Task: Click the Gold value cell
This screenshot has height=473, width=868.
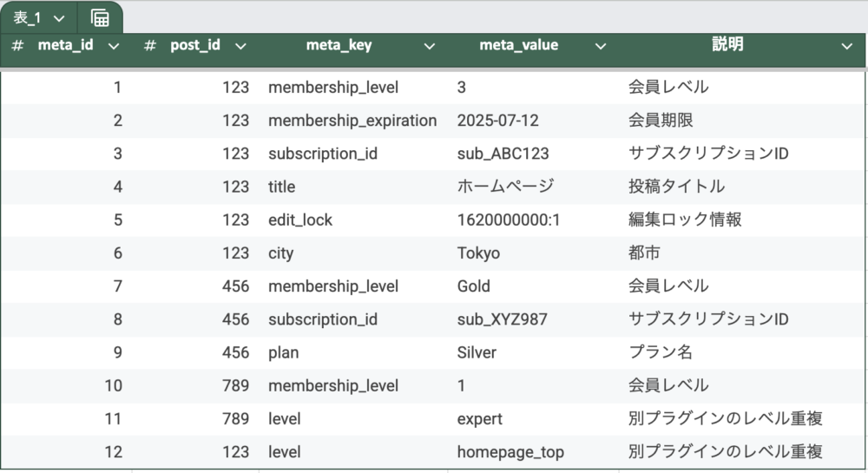Action: 473,286
